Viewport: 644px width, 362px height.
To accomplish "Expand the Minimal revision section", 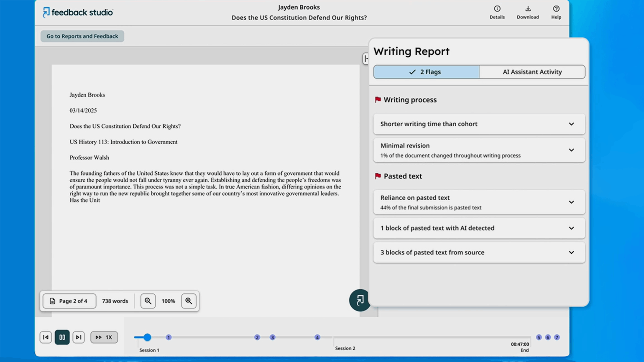I will tap(479, 150).
